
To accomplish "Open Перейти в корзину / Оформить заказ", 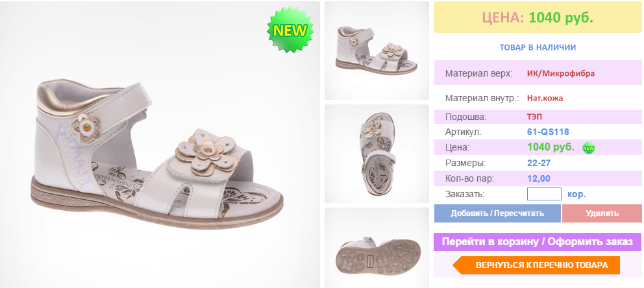I will [x=538, y=242].
